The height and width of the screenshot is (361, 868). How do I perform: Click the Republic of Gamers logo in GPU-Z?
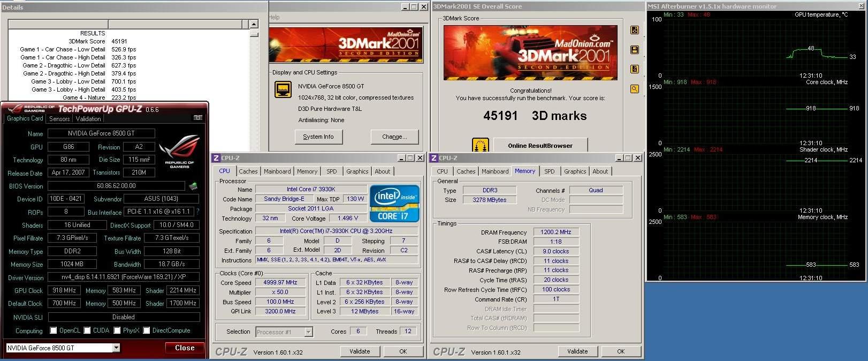point(179,151)
